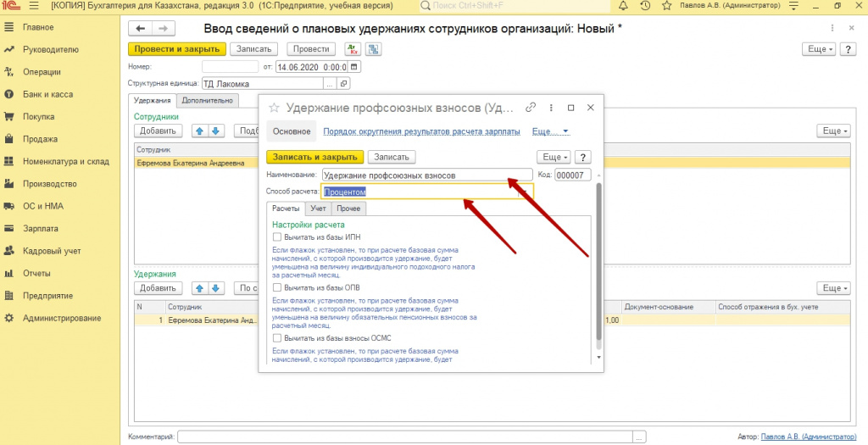
Task: Select Основное navigation item in dialog
Action: (292, 131)
